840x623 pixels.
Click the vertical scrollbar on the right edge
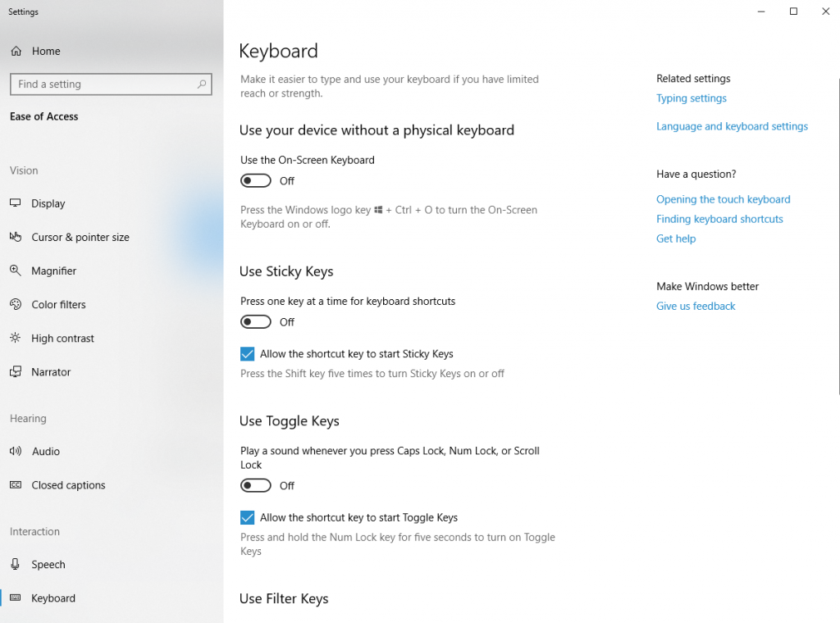pyautogui.click(x=838, y=236)
